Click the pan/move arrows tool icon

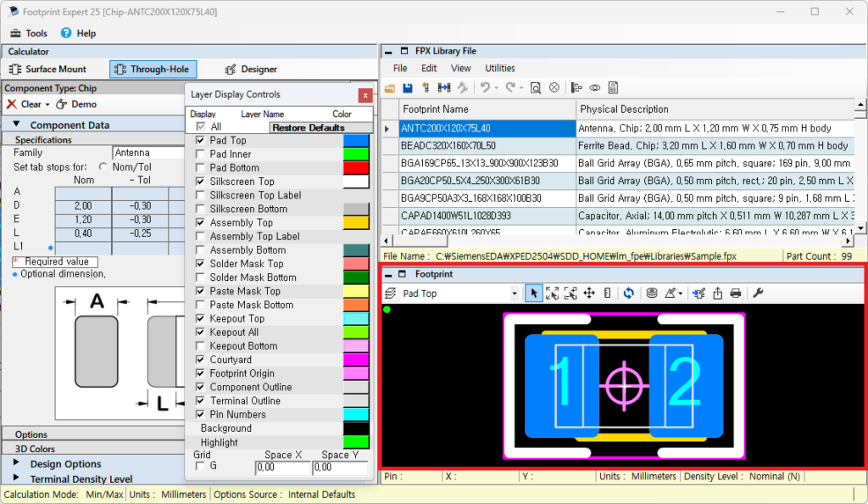coord(589,293)
